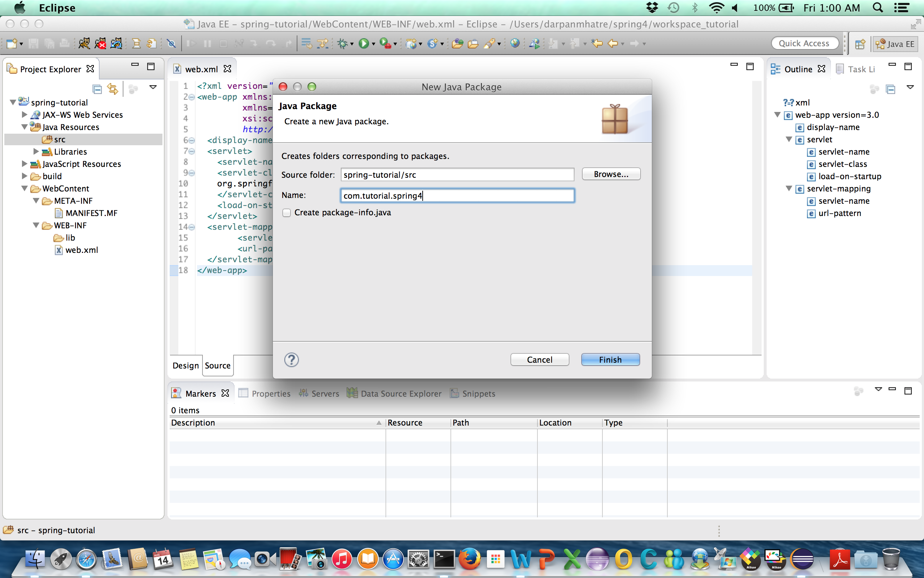Viewport: 924px width, 578px height.
Task: Collapse the spring-tutorial project node
Action: tap(13, 103)
